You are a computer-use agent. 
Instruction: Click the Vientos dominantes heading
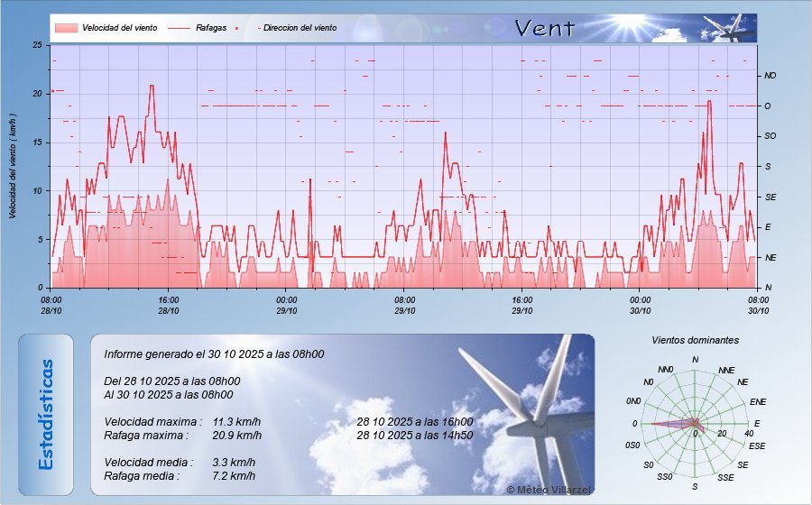coord(695,340)
